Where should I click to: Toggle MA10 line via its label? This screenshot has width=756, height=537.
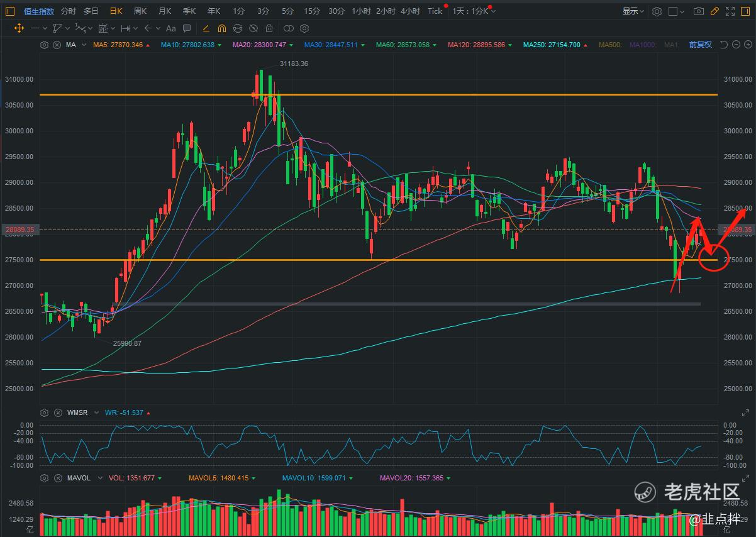[187, 45]
